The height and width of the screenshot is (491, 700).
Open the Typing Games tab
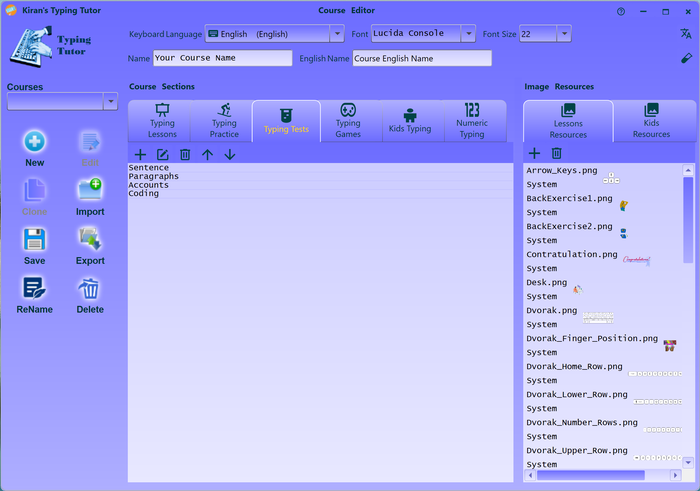pyautogui.click(x=348, y=121)
